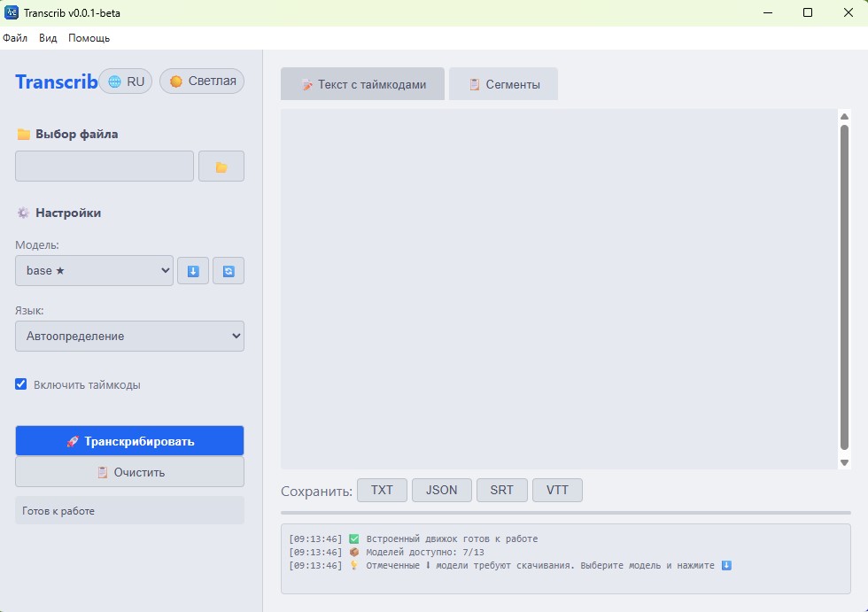This screenshot has height=612, width=868.
Task: Close the Transcrib window
Action: 849,12
